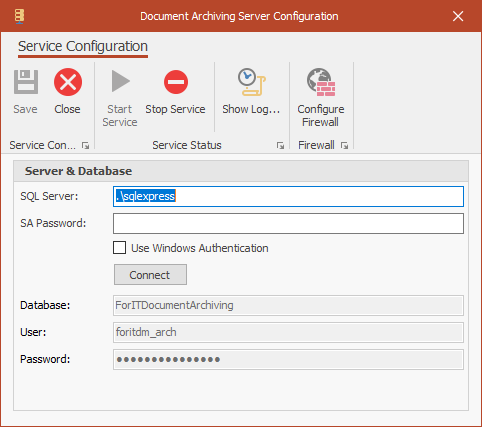The image size is (482, 427).
Task: Click the Stop Service label text
Action: (175, 109)
